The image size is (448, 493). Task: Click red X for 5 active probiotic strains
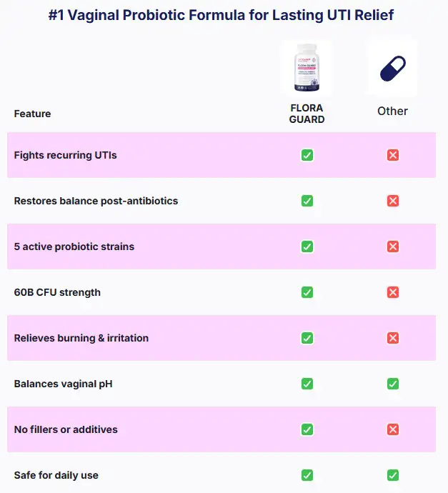[x=392, y=246]
